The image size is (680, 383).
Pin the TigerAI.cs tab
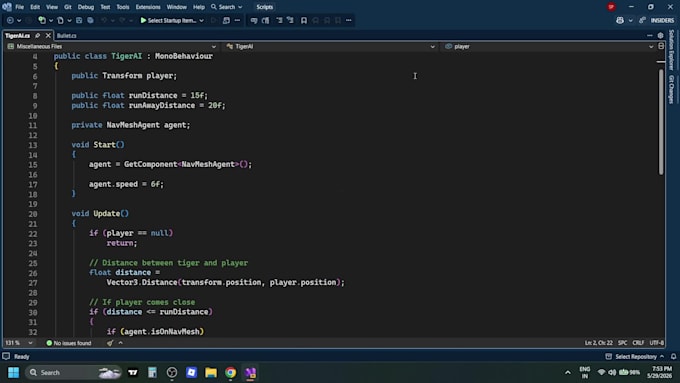point(38,36)
